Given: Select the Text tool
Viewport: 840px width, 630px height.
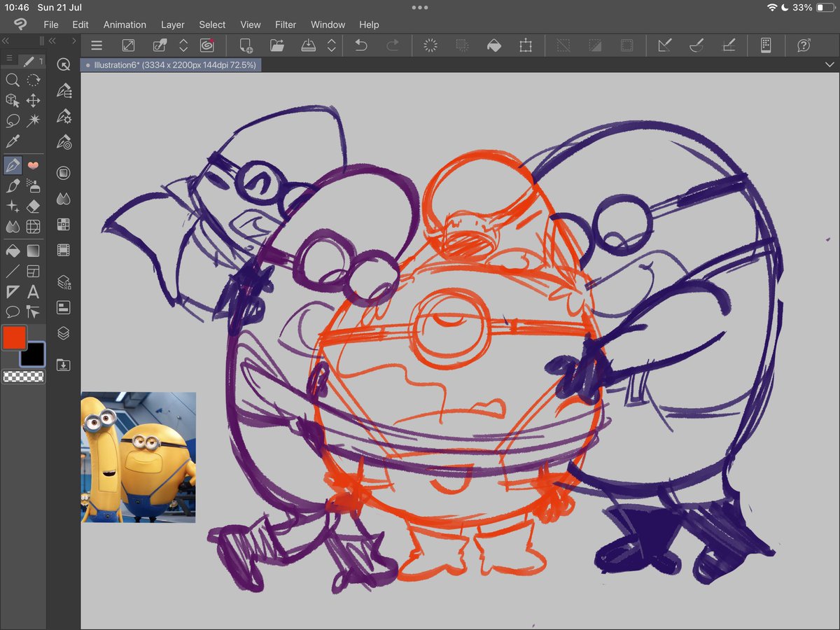Looking at the screenshot, I should pyautogui.click(x=33, y=292).
